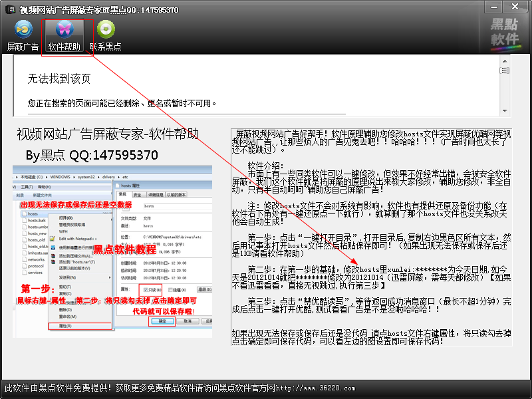Enable the 隐藏 hidden attribute checkbox

tap(170, 289)
